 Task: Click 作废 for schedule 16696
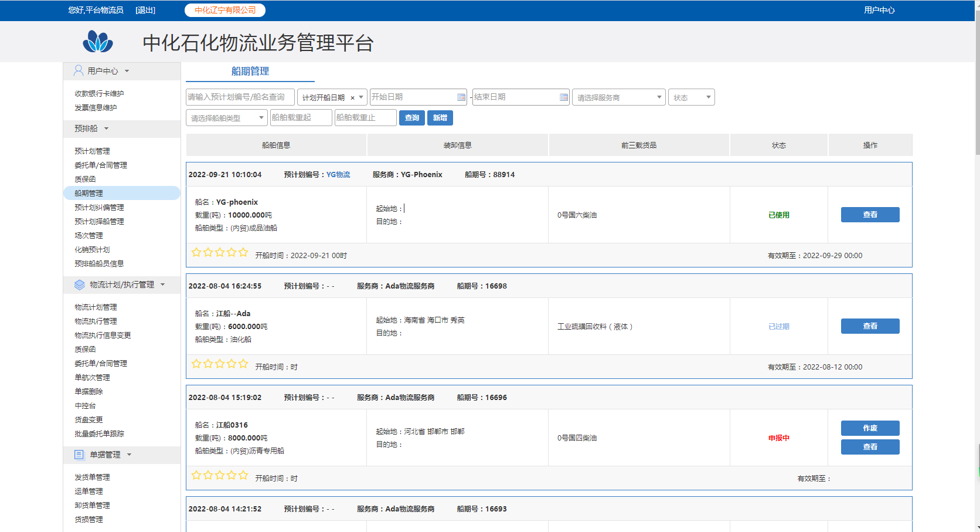[x=870, y=428]
